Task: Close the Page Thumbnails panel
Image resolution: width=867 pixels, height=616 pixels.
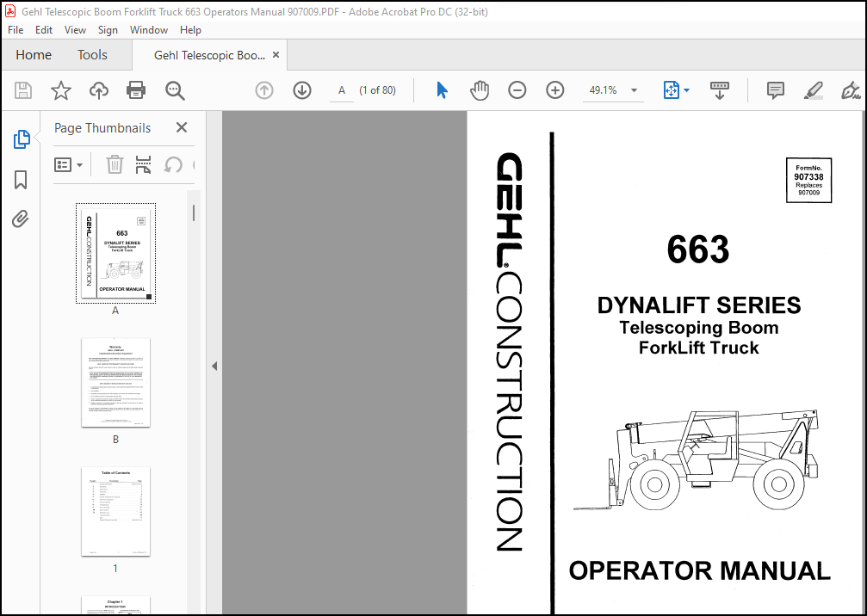Action: coord(182,127)
